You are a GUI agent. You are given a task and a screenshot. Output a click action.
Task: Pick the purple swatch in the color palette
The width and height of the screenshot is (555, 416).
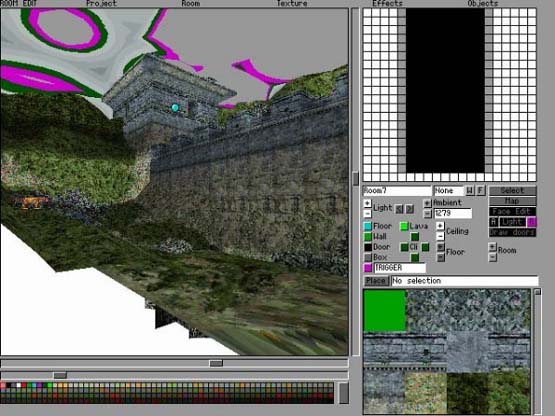(x=40, y=385)
